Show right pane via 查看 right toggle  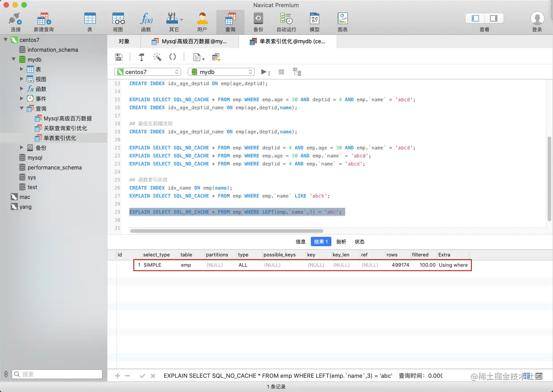pos(494,18)
